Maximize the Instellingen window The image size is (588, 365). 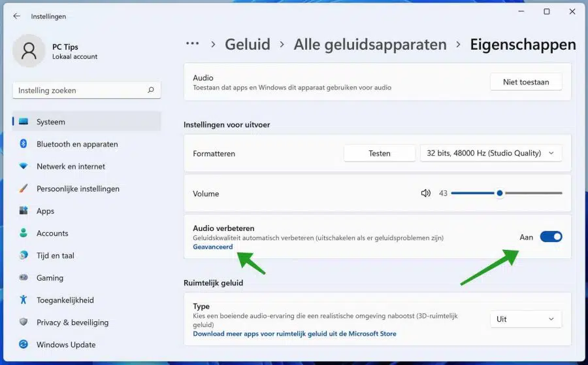pos(547,12)
